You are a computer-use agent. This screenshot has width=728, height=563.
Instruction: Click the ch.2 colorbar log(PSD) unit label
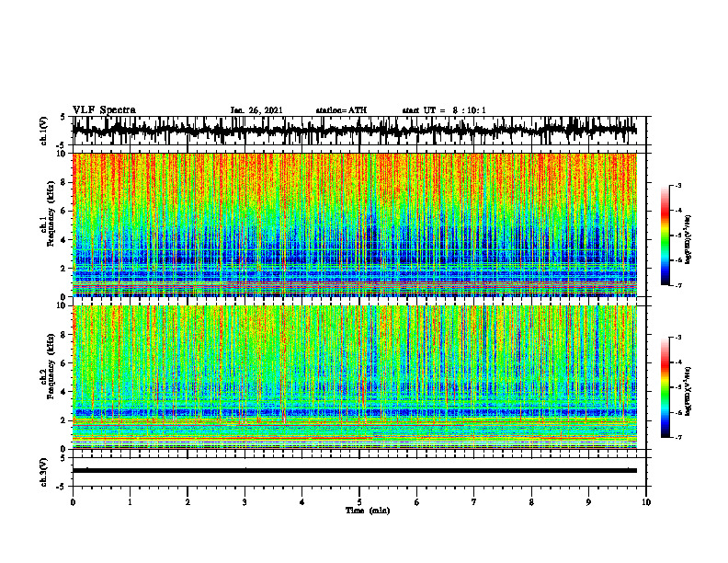click(x=688, y=392)
